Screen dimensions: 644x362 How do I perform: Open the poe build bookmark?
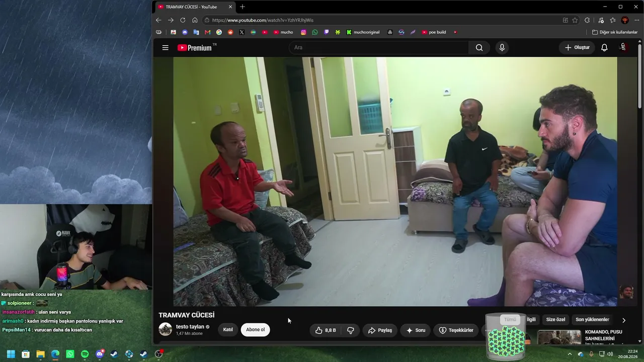(434, 32)
